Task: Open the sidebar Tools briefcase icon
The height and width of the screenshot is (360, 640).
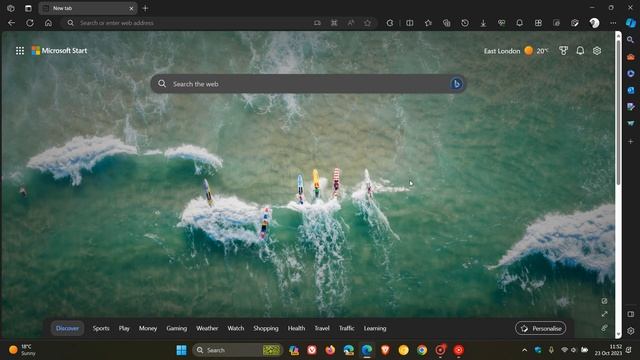Action: 631,57
